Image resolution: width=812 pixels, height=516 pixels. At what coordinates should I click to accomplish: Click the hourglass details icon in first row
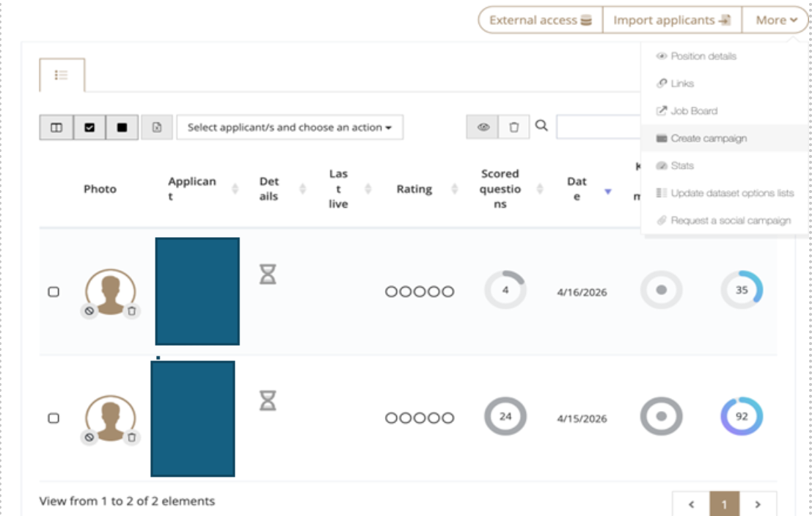pos(268,274)
